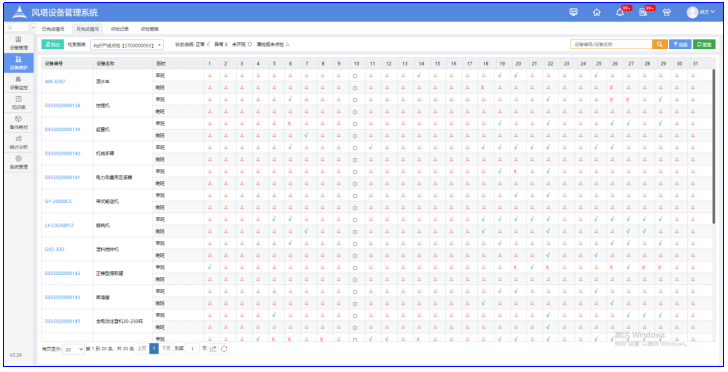
Task: Switch to the 日完成情况 tab
Action: 53,29
